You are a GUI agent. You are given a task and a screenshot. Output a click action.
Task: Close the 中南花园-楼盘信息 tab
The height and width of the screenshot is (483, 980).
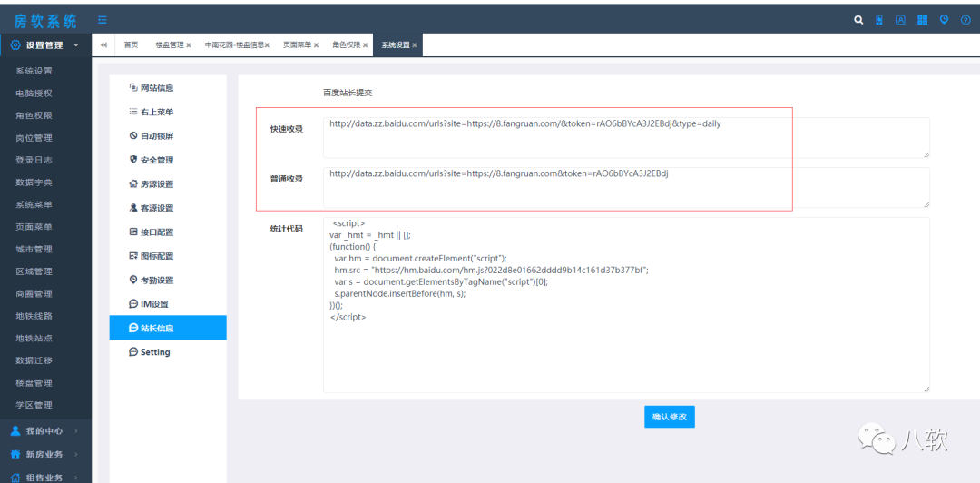point(267,45)
